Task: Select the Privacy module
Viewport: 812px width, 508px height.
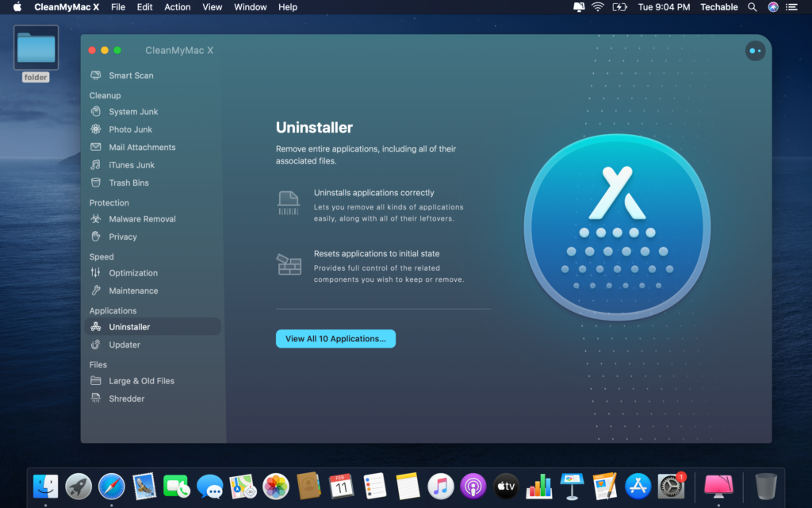Action: [123, 237]
